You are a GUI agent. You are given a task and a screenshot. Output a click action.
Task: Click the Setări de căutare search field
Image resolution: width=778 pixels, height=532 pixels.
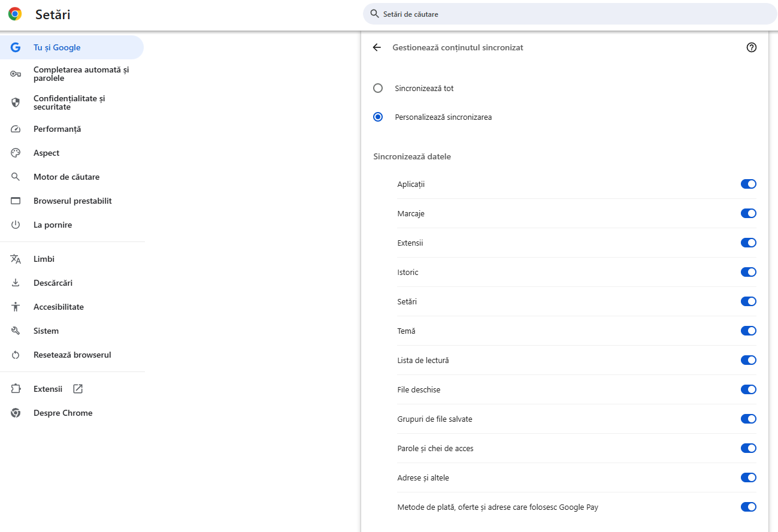pyautogui.click(x=569, y=14)
